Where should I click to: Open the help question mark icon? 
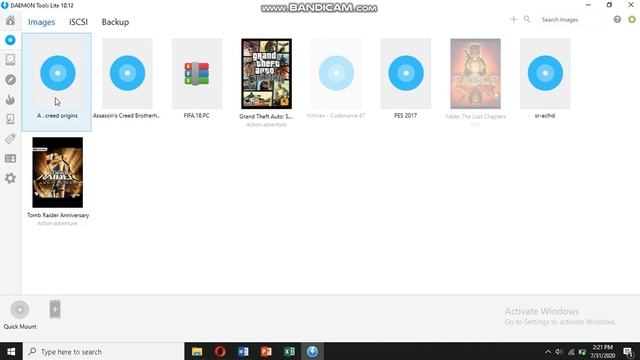point(617,19)
